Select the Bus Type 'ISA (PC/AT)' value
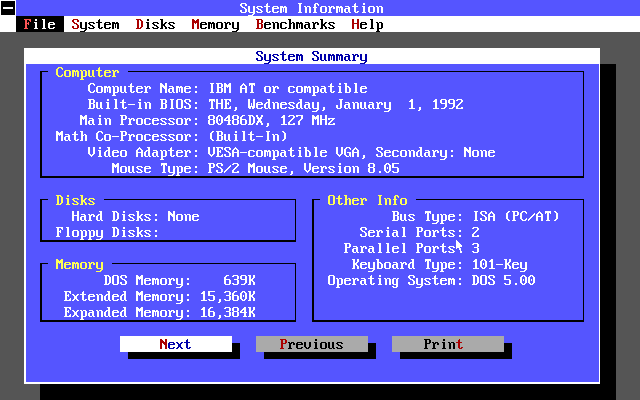The image size is (640, 400). click(x=516, y=216)
